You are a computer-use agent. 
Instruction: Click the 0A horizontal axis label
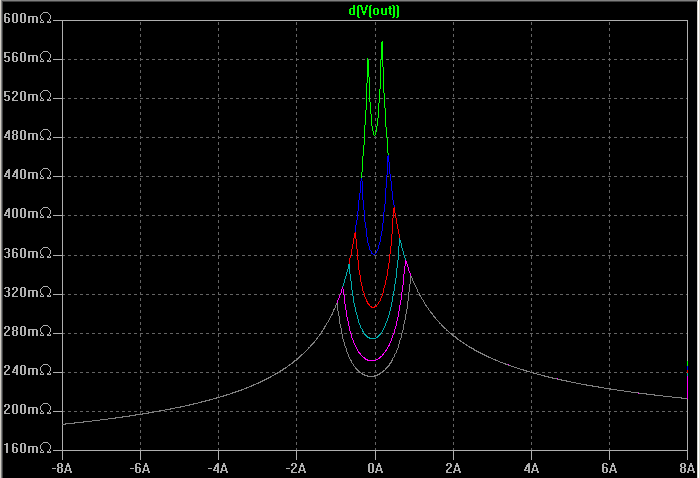tap(375, 468)
